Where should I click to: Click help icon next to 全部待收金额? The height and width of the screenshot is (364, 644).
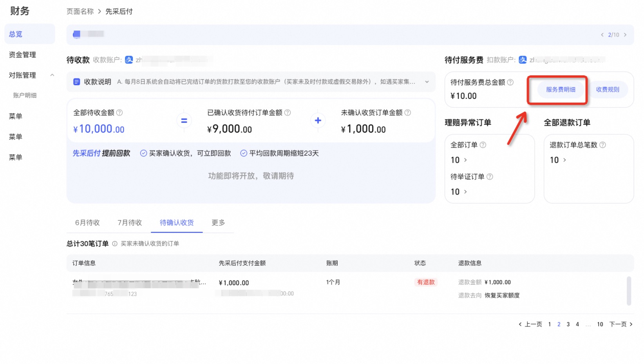coord(120,113)
